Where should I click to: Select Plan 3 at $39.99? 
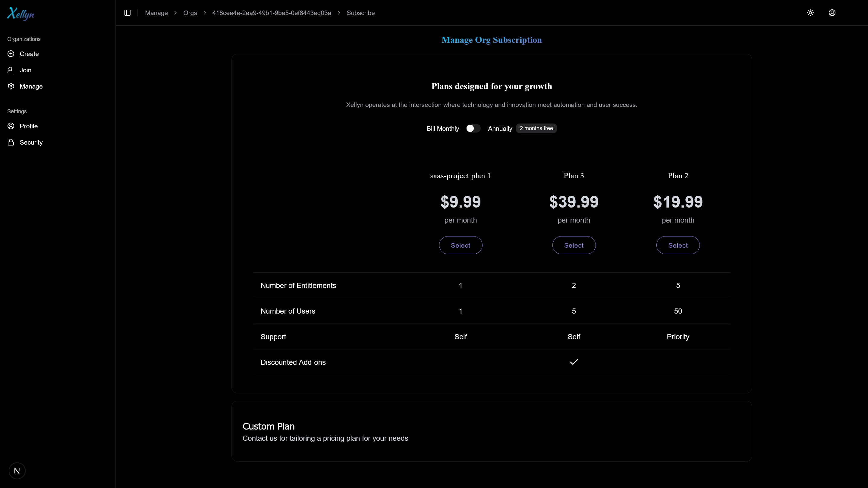click(x=574, y=245)
